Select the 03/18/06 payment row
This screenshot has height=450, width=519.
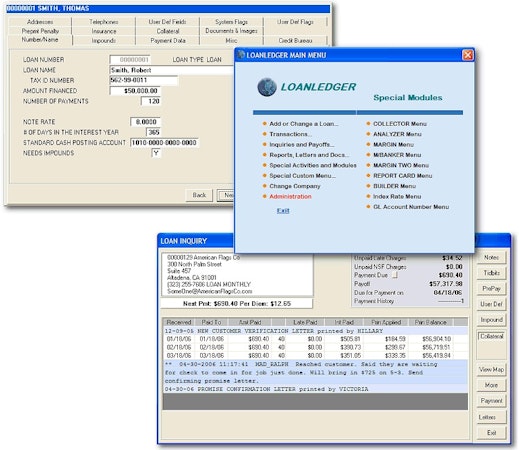click(315, 356)
